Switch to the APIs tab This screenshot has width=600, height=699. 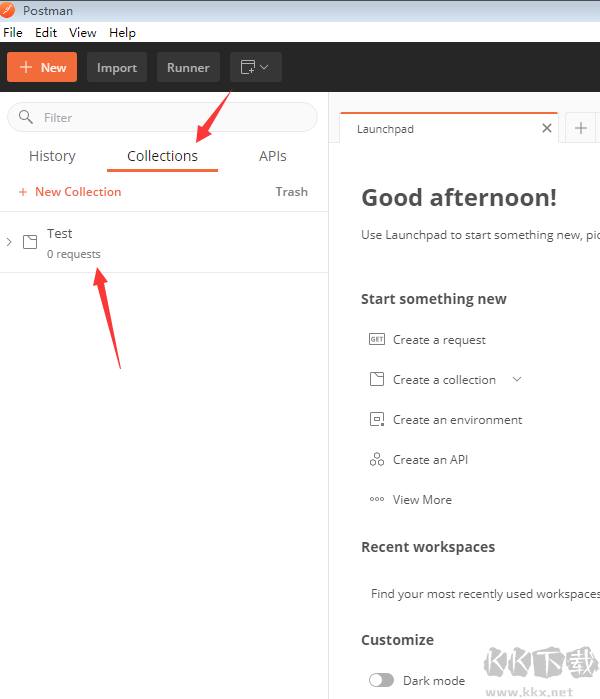click(x=273, y=156)
